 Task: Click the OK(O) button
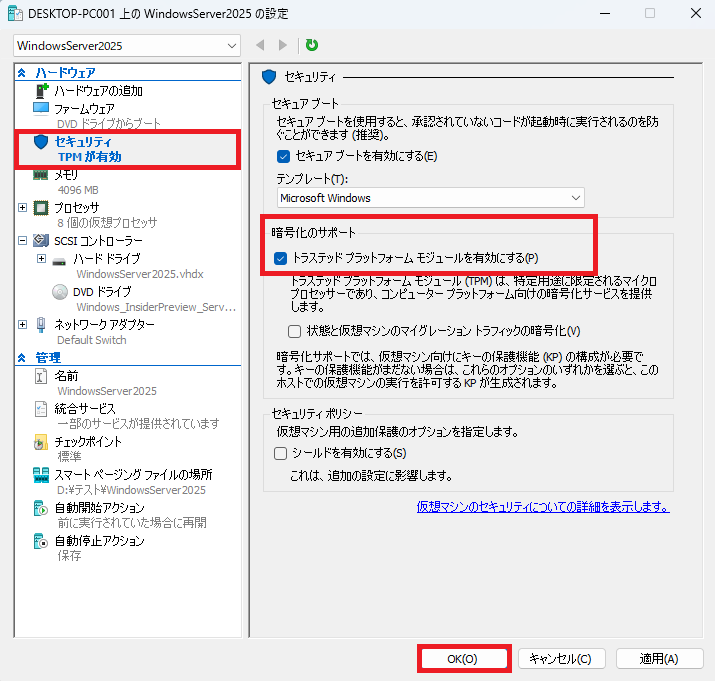tap(462, 659)
